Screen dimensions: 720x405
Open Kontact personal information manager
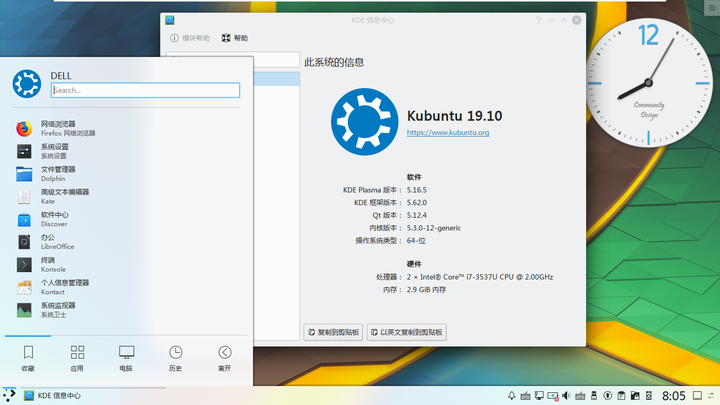click(x=126, y=287)
